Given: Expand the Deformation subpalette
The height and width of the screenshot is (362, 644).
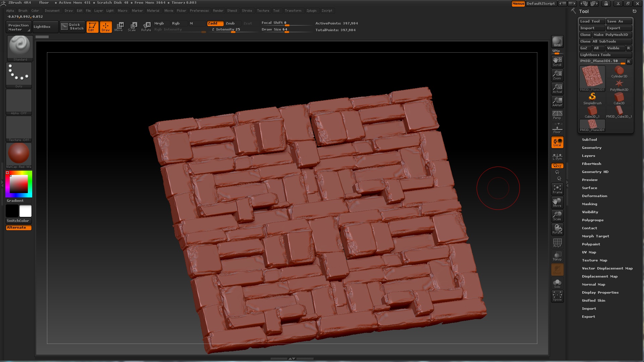Looking at the screenshot, I should click(594, 196).
